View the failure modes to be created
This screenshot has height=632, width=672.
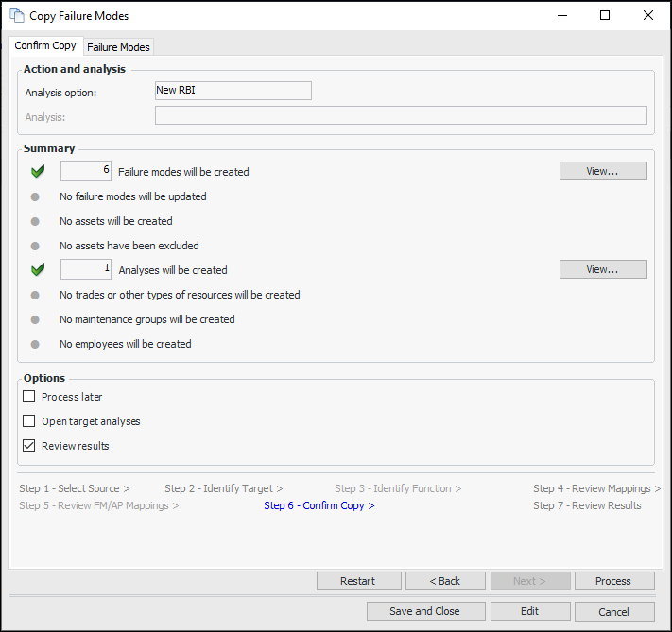[603, 171]
